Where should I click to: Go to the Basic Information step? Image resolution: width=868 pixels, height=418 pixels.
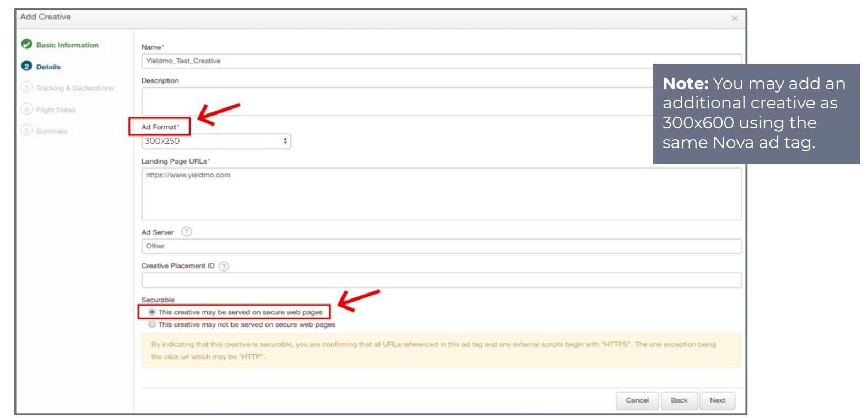tap(67, 45)
